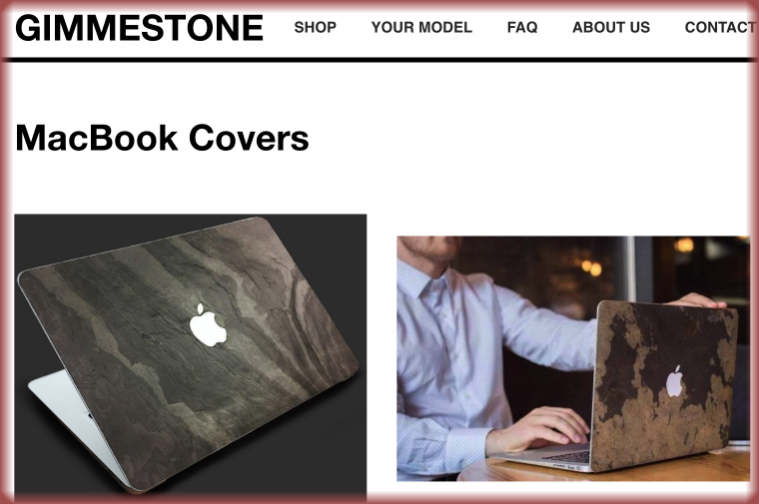Open the CONTACT navigation link
Image resolution: width=759 pixels, height=504 pixels.
click(720, 27)
